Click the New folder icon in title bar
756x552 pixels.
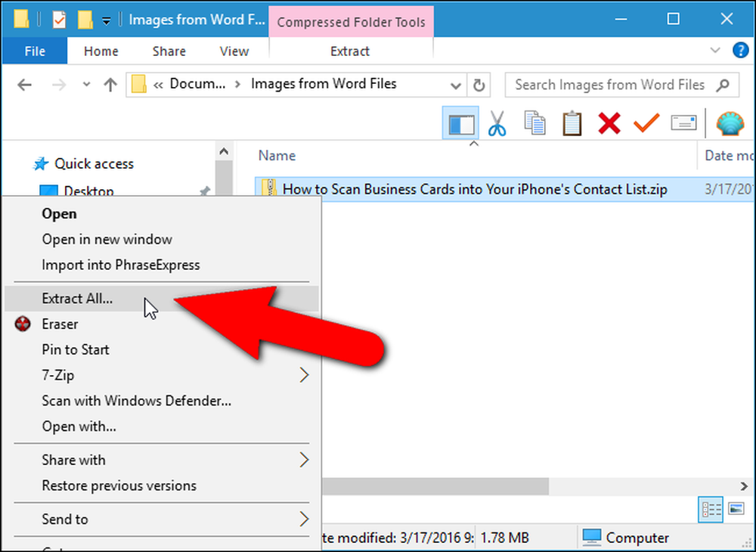click(x=85, y=20)
